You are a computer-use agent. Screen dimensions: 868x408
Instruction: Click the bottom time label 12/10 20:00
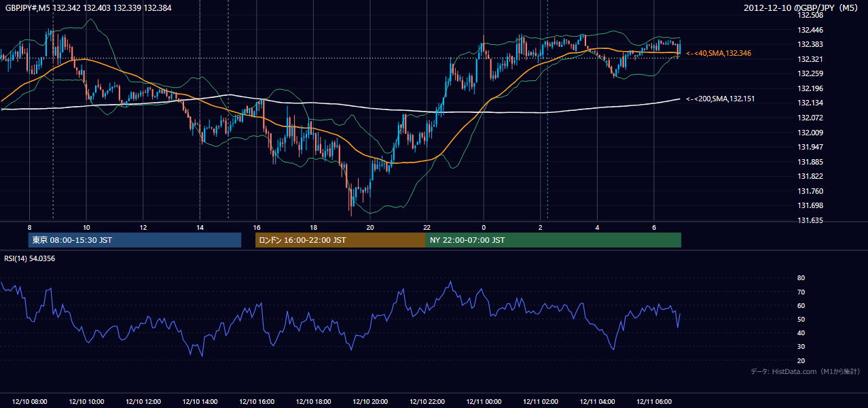370,402
